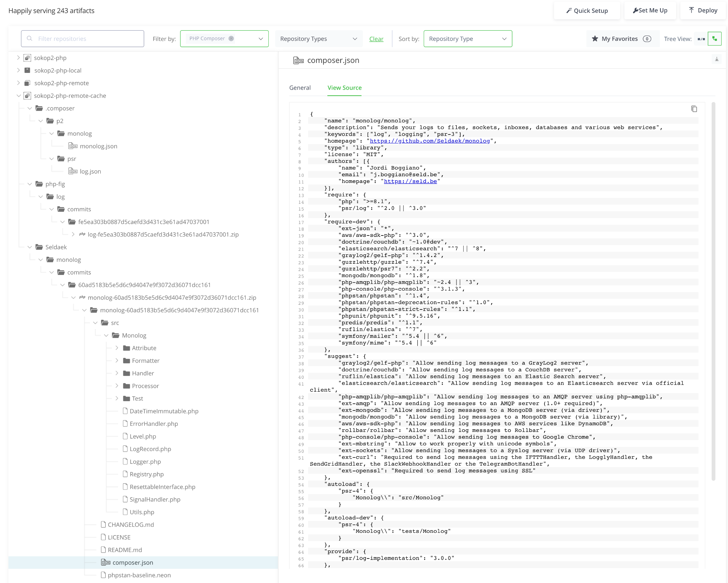
Task: Focus the Filter repositories search field
Action: point(82,39)
